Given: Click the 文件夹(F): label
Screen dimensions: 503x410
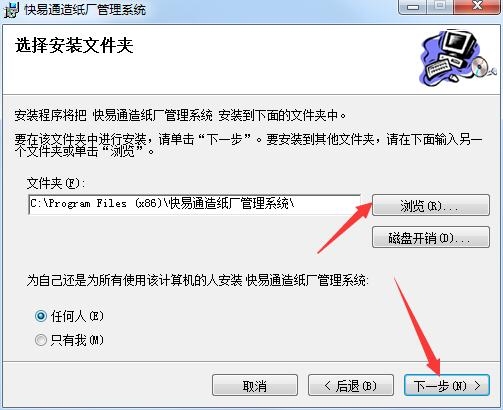Looking at the screenshot, I should [56, 183].
